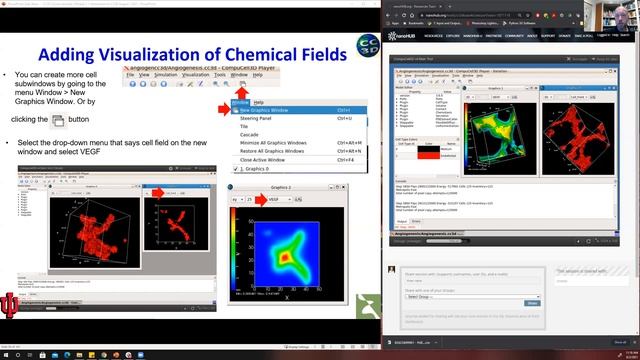The width and height of the screenshot is (640, 360).
Task: Click the zoom in magnifier toolbar icon
Action: 453,81
